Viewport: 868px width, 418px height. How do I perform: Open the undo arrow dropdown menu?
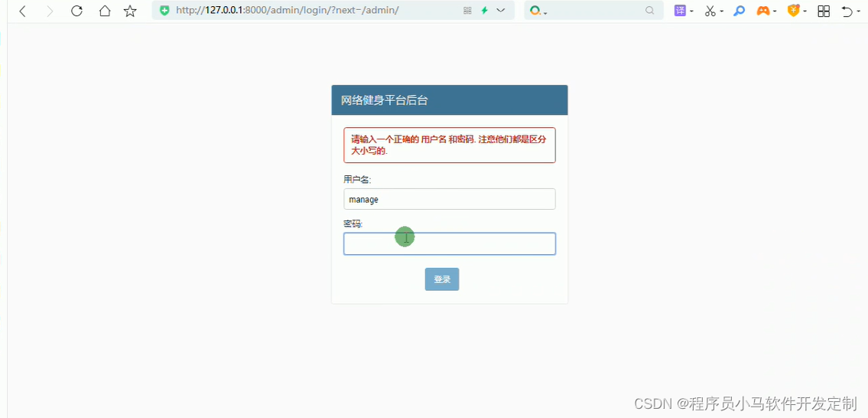[857, 11]
